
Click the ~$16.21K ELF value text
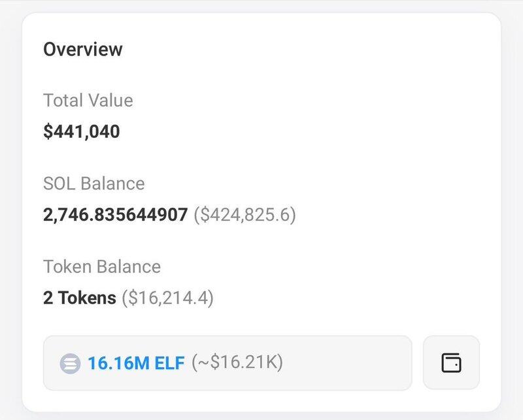click(x=237, y=363)
